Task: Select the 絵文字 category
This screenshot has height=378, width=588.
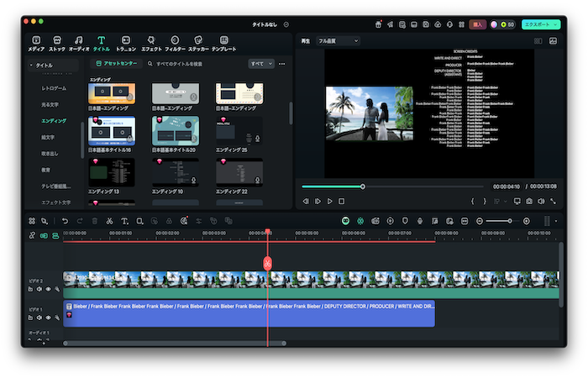Action: pyautogui.click(x=48, y=137)
